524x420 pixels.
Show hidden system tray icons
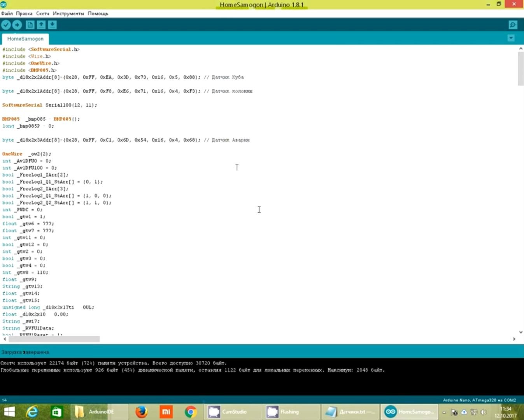click(444, 412)
